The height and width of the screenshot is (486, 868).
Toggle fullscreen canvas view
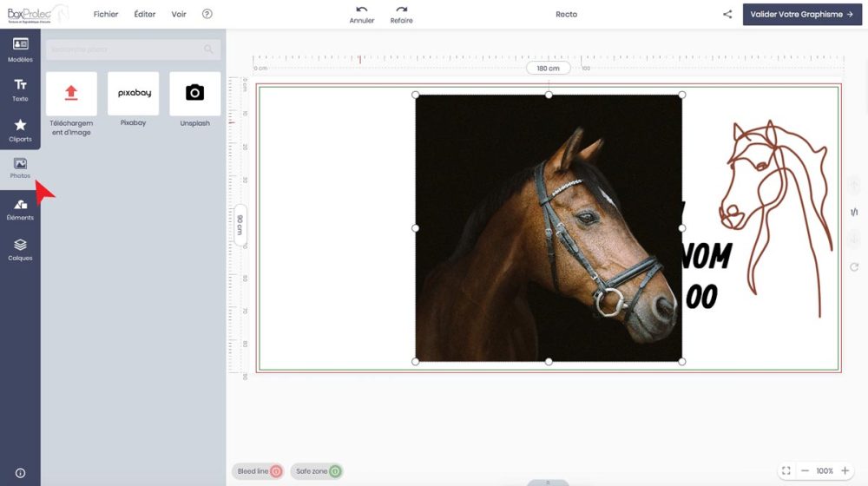coord(786,470)
